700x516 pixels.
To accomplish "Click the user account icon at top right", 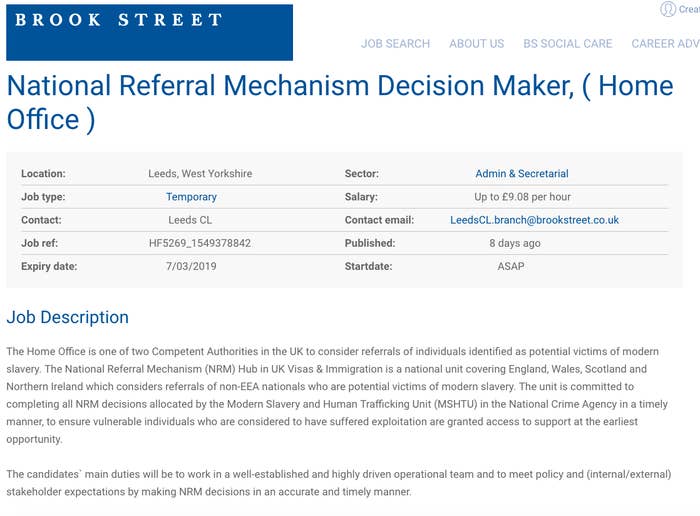I will pyautogui.click(x=668, y=9).
